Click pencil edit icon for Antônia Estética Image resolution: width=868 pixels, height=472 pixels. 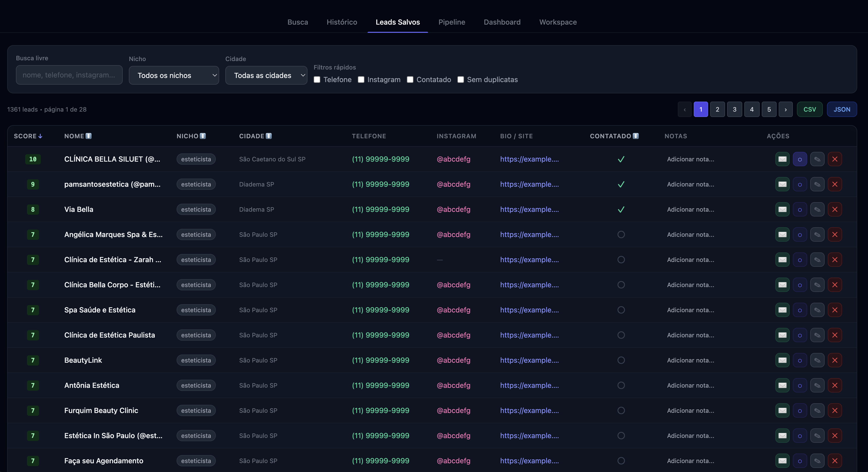[x=817, y=385]
